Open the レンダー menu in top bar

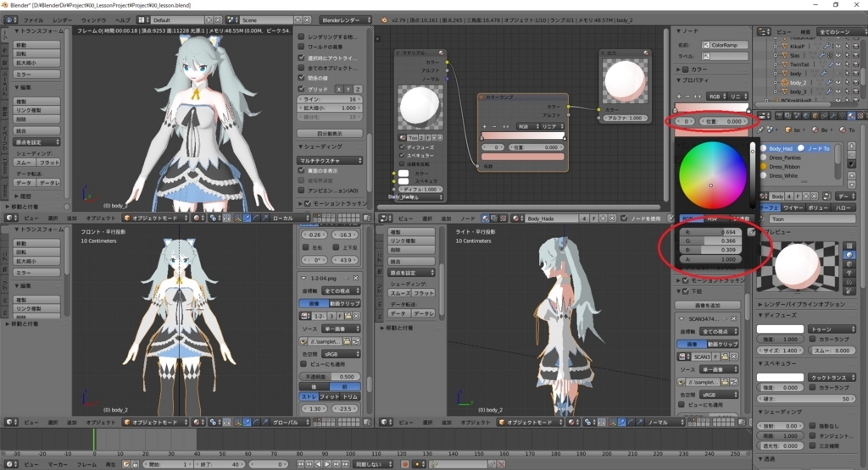point(62,20)
